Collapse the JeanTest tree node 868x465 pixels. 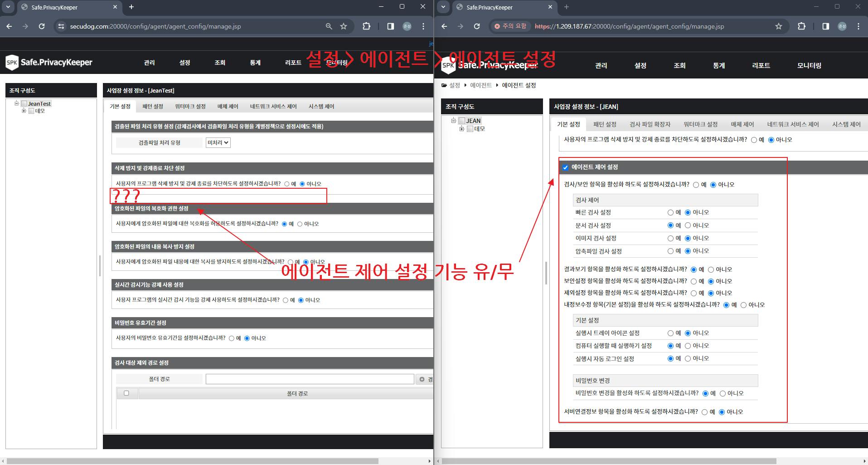tap(16, 103)
